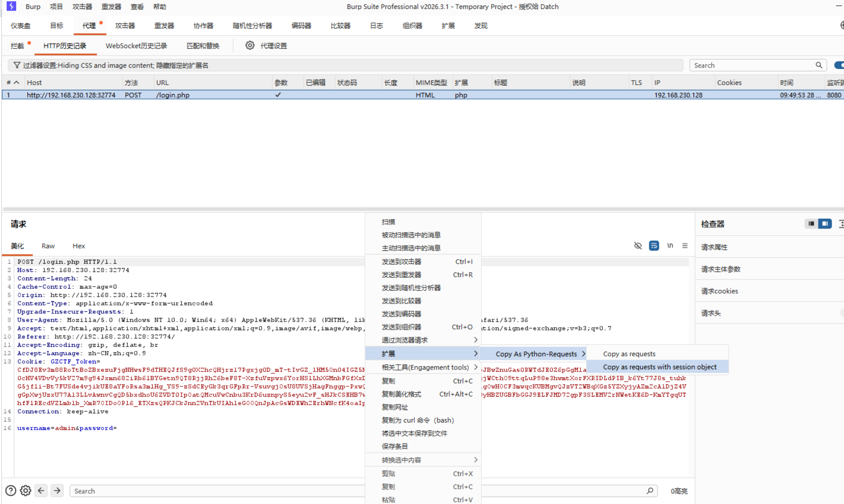
Task: Open the 比较器 tab
Action: [x=341, y=26]
